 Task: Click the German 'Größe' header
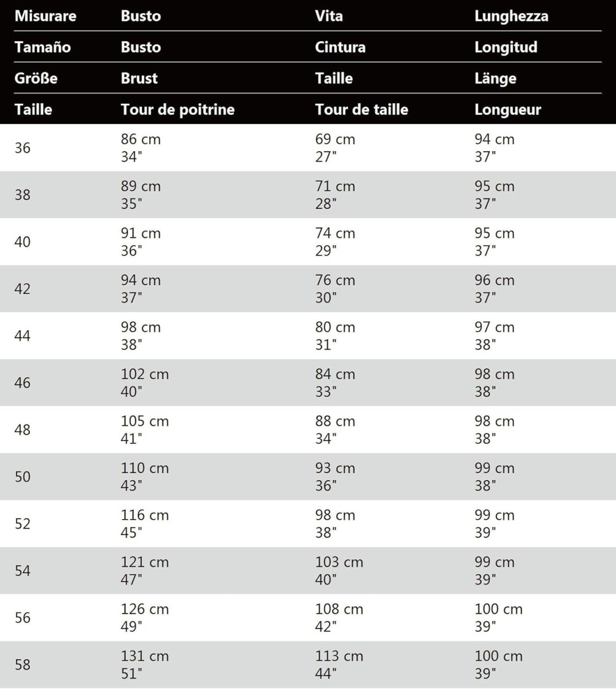point(36,78)
